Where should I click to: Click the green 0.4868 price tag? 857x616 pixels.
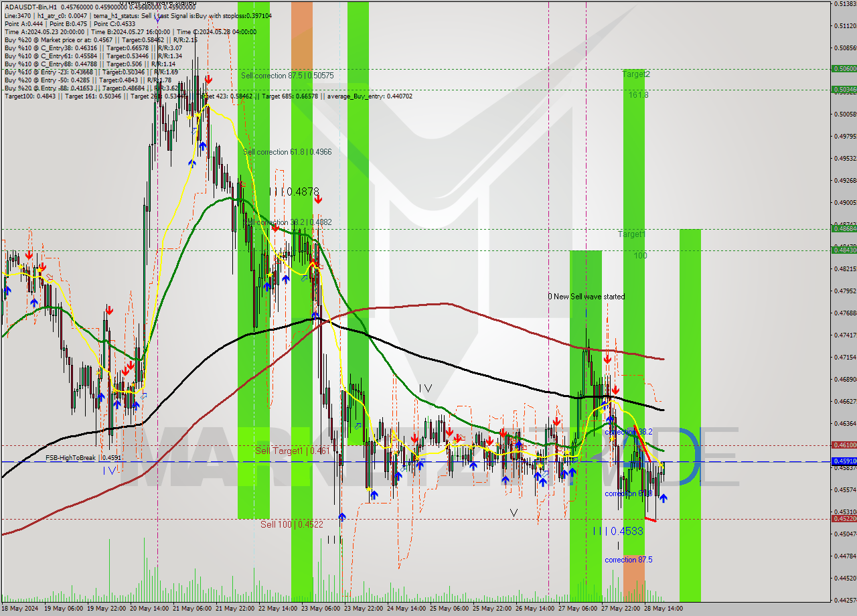844,229
